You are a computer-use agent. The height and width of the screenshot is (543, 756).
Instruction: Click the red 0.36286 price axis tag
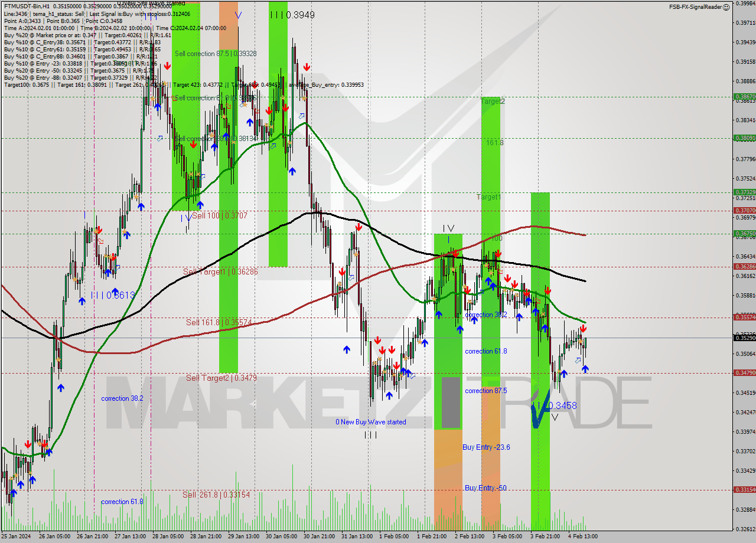744,266
